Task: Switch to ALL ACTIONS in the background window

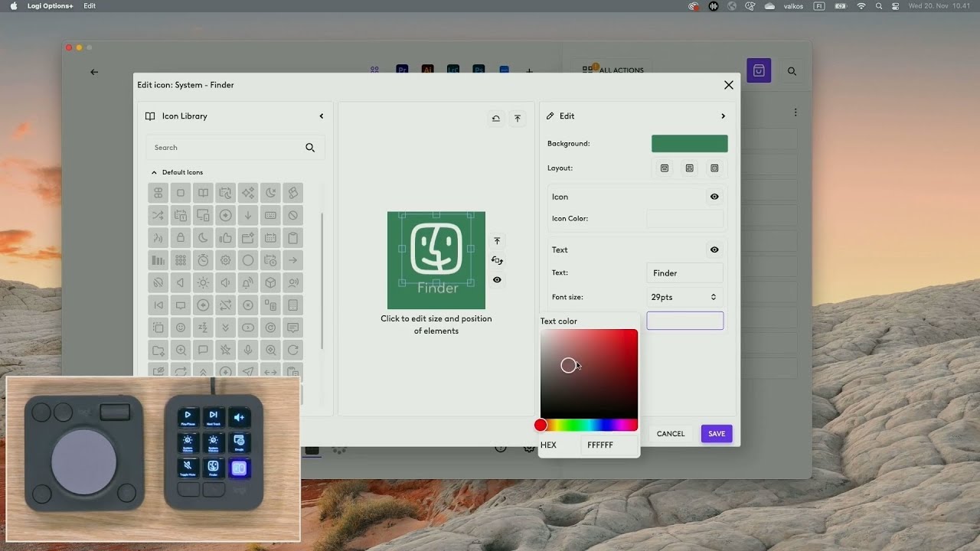Action: pyautogui.click(x=613, y=70)
